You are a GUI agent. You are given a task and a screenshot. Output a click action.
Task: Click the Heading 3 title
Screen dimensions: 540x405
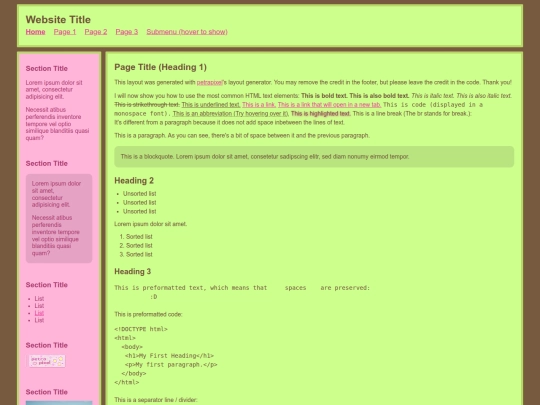[133, 271]
